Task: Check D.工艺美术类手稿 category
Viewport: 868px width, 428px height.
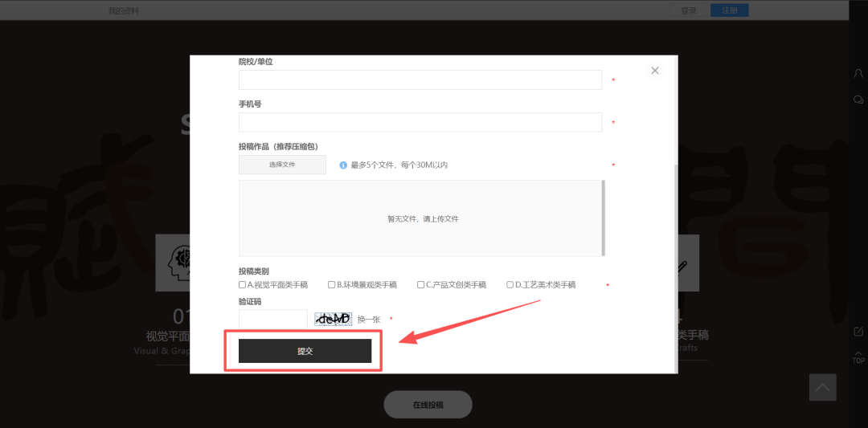Action: (x=510, y=285)
